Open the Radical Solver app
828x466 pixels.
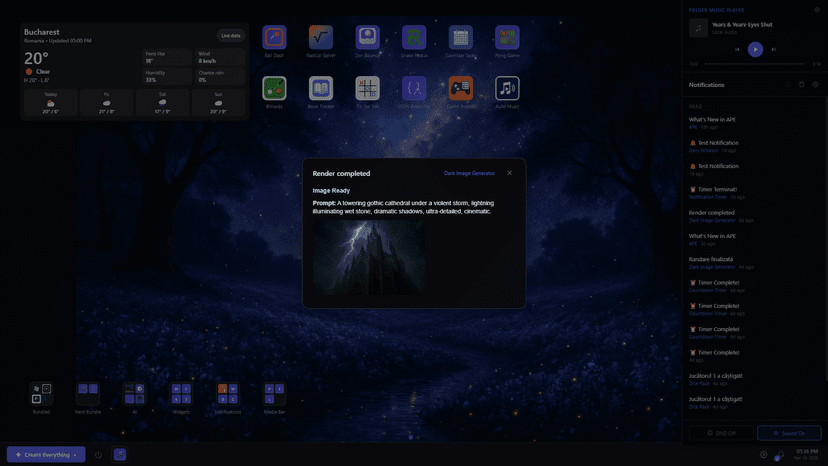(321, 38)
